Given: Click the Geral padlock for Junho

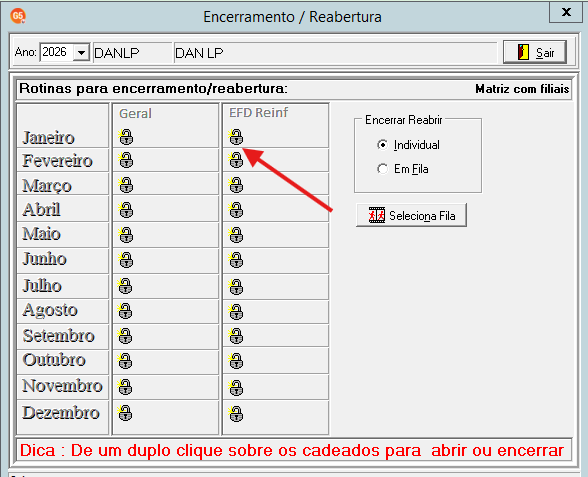Looking at the screenshot, I should [x=126, y=260].
